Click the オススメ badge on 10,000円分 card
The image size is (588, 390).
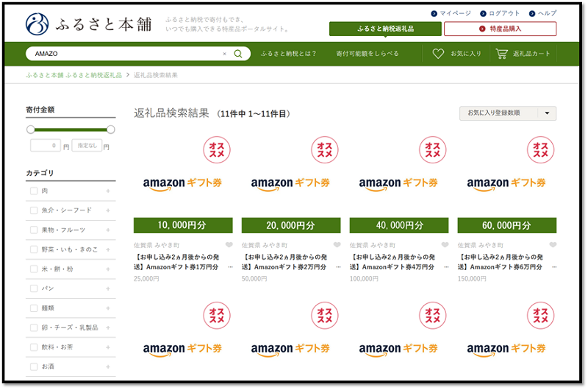[x=217, y=150]
